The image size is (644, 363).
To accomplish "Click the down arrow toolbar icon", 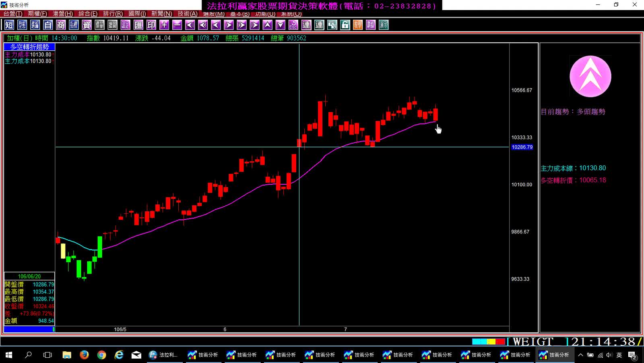I will [281, 25].
